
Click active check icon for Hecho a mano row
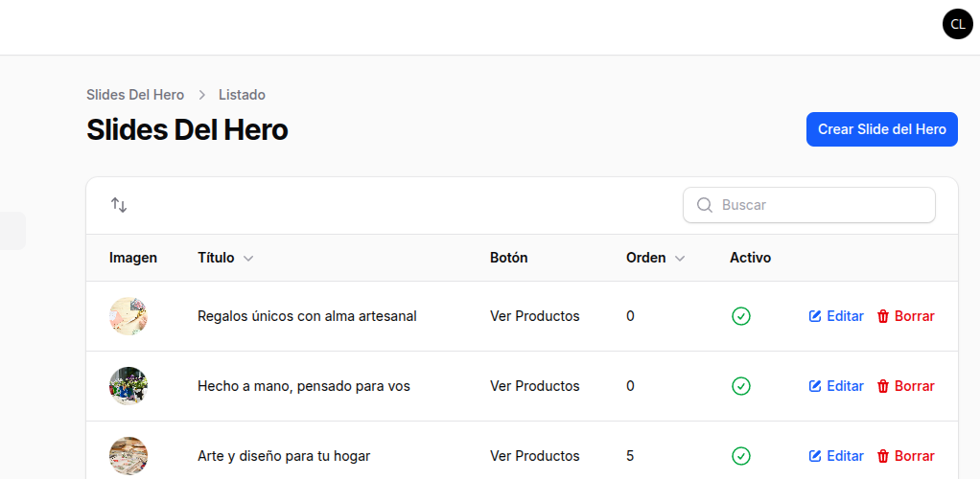(740, 386)
